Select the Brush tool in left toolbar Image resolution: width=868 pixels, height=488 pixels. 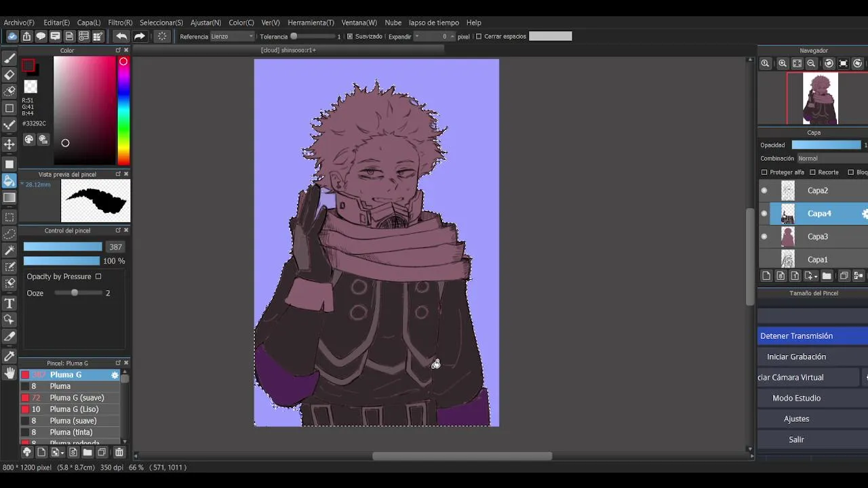(x=9, y=59)
